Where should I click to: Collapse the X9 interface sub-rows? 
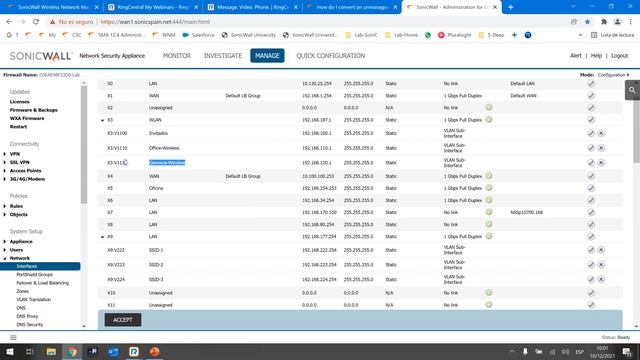pyautogui.click(x=102, y=237)
